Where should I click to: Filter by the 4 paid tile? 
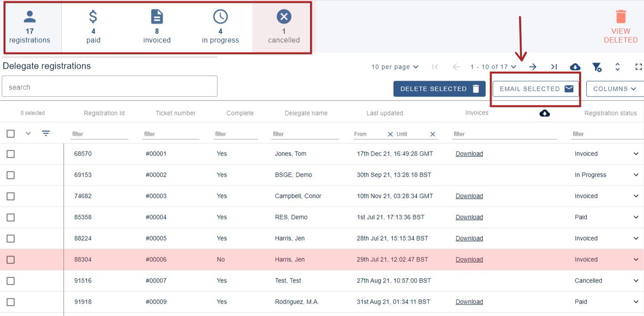coord(93,27)
